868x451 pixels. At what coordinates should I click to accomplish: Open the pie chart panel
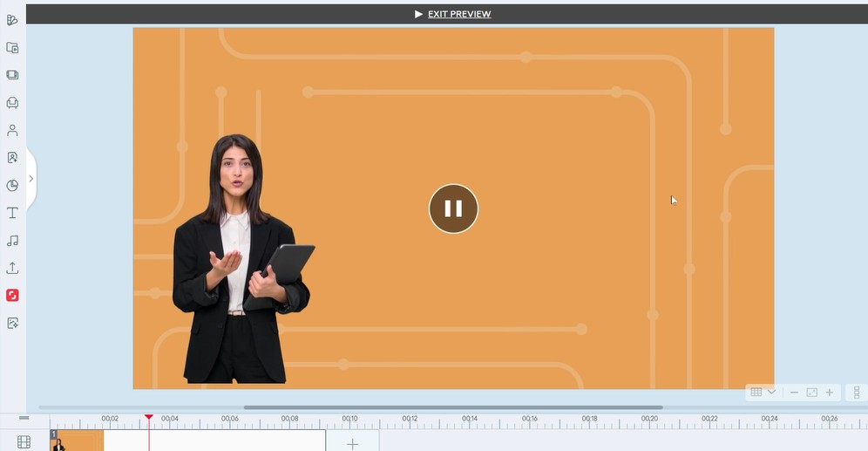coord(12,185)
